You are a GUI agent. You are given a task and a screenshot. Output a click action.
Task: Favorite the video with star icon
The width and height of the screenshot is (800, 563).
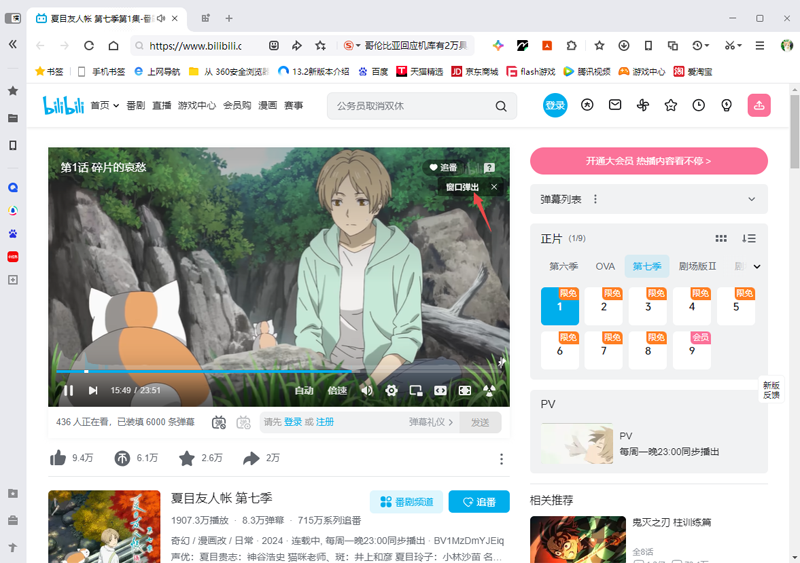pyautogui.click(x=187, y=458)
